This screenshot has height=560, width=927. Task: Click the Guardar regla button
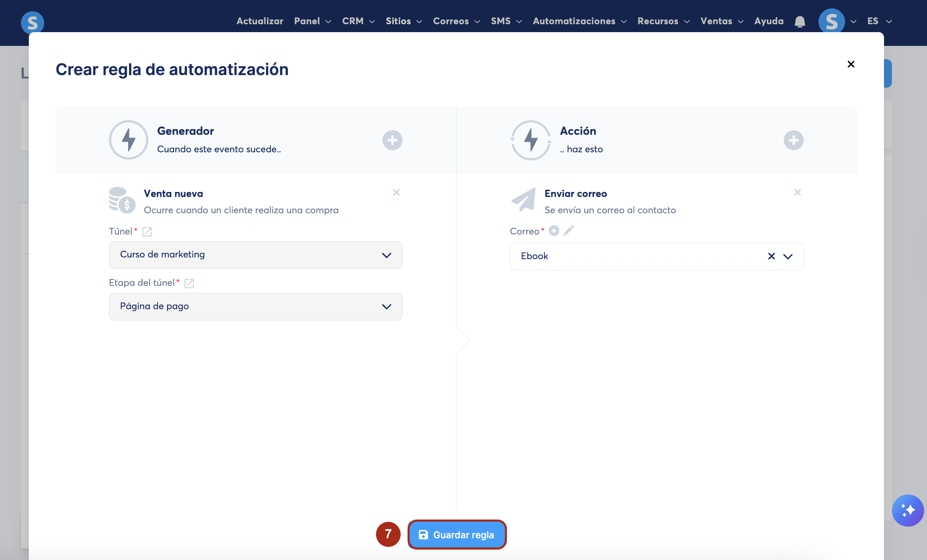pos(457,535)
